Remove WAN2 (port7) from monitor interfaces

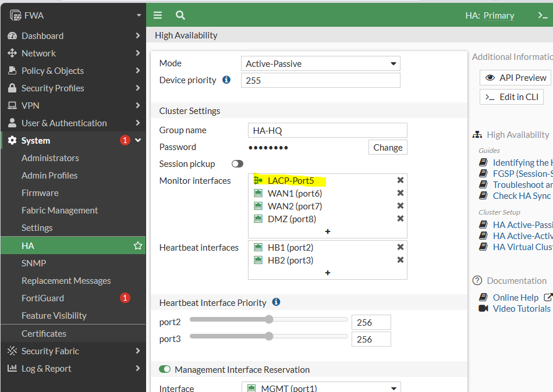pyautogui.click(x=400, y=206)
